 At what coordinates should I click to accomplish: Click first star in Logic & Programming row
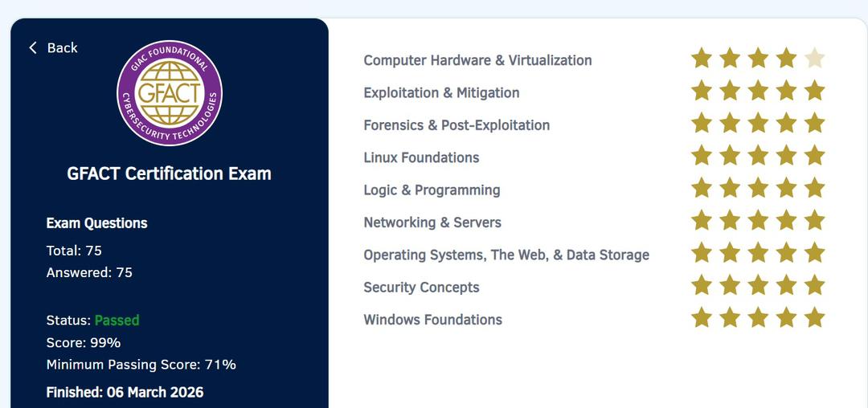point(702,188)
